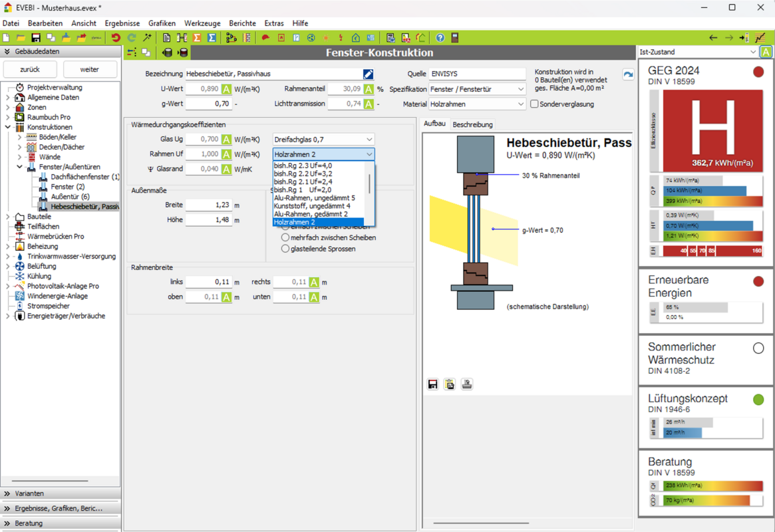The width and height of the screenshot is (775, 532).
Task: Click the edit pencil icon beside Bezeichnung
Action: click(368, 74)
